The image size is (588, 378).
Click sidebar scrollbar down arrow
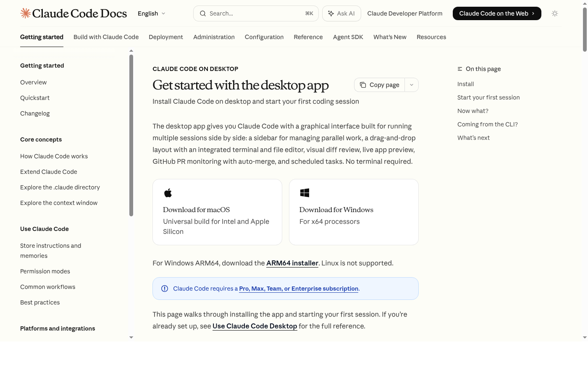[x=131, y=337]
